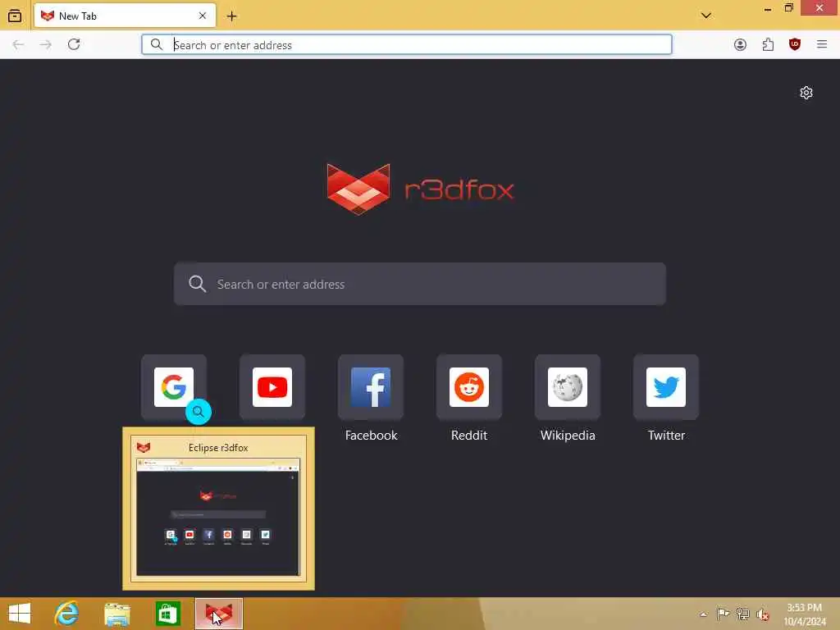Go forward with the forward arrow
Viewport: 840px width, 630px height.
pyautogui.click(x=46, y=44)
